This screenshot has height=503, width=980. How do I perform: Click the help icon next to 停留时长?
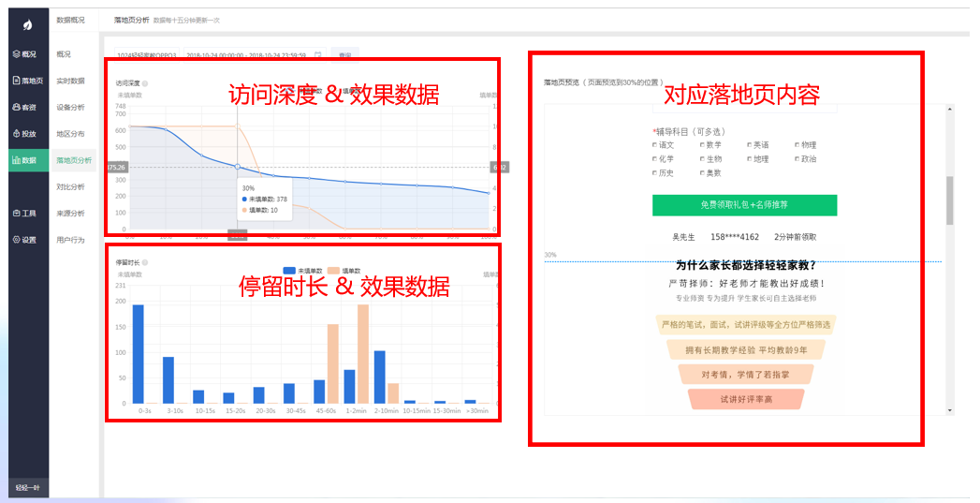145,263
